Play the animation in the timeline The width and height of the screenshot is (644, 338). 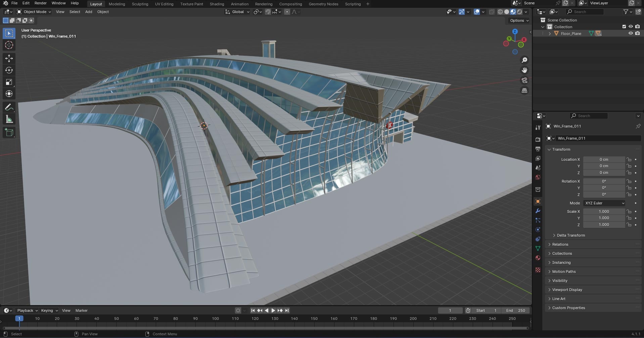point(273,310)
